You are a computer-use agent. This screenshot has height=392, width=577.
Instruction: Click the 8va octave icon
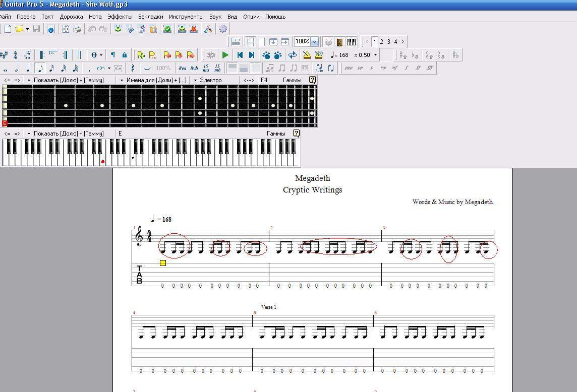[x=182, y=68]
